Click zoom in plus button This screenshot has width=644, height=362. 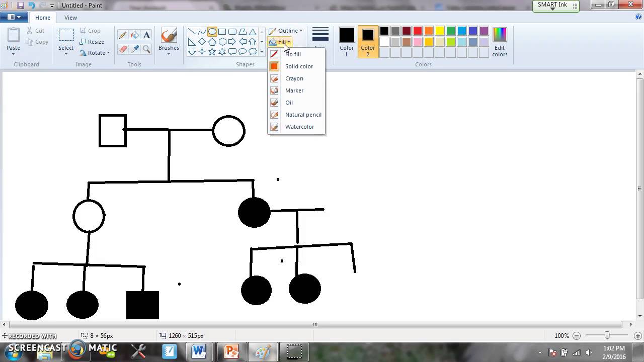point(637,335)
